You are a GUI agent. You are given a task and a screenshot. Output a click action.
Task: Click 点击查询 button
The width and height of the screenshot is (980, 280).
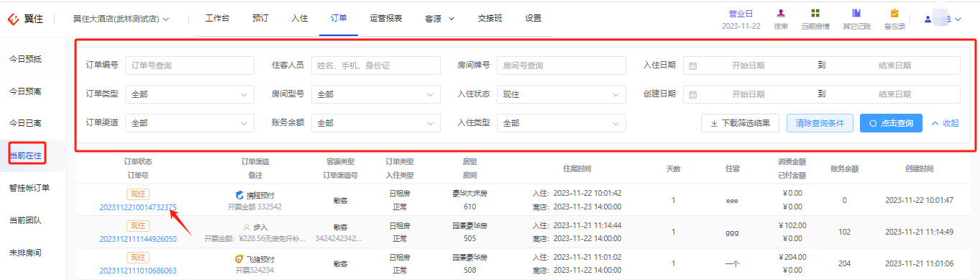(891, 123)
